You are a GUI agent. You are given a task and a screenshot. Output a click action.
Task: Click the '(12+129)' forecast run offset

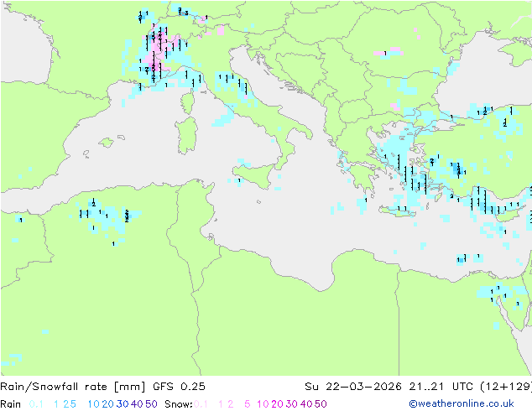pyautogui.click(x=506, y=386)
